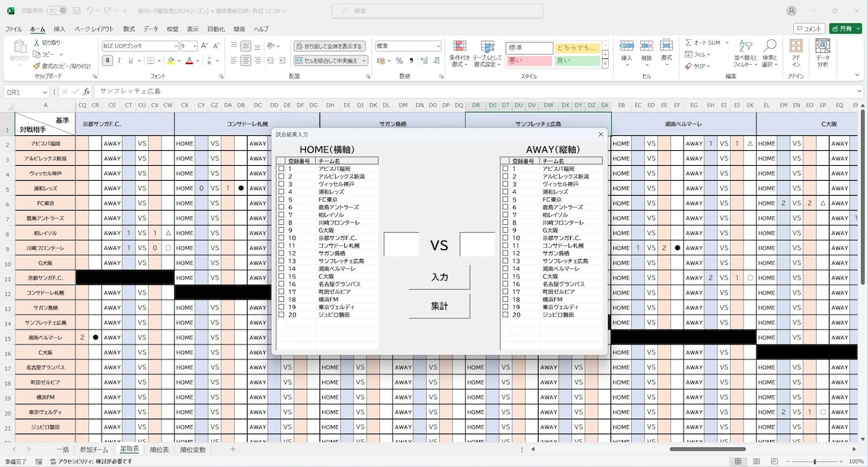Expand the cell styles gallery
The image size is (868, 467).
[x=605, y=63]
